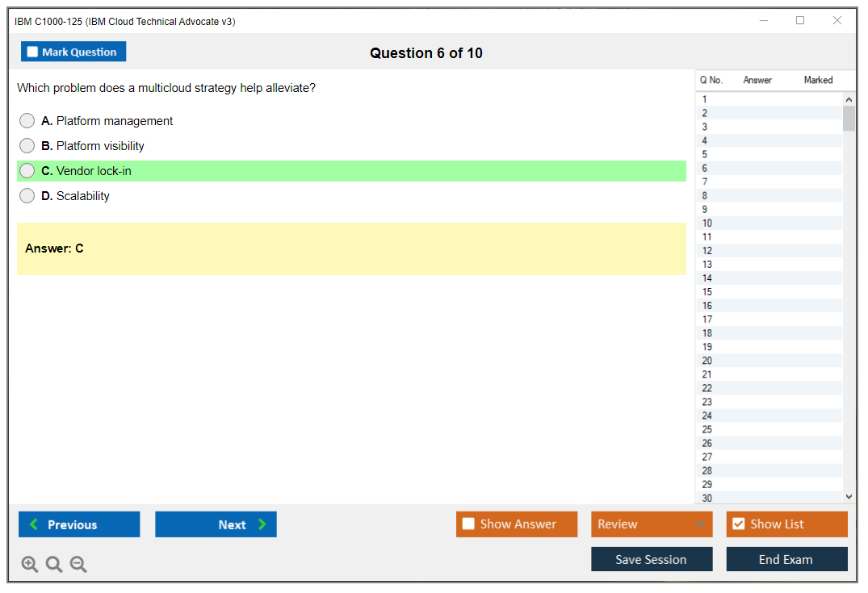868x593 pixels.
Task: Click the zoom out magnifier icon
Action: click(x=78, y=565)
